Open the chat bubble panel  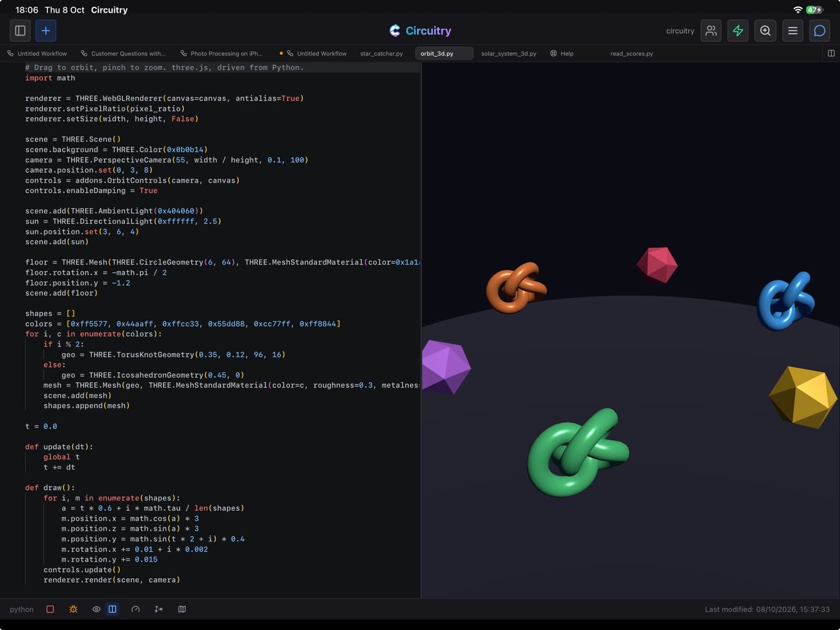(820, 30)
